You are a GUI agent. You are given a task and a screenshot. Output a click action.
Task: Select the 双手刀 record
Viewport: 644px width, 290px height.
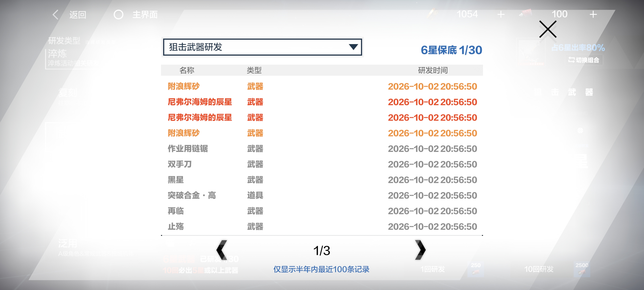pyautogui.click(x=322, y=164)
